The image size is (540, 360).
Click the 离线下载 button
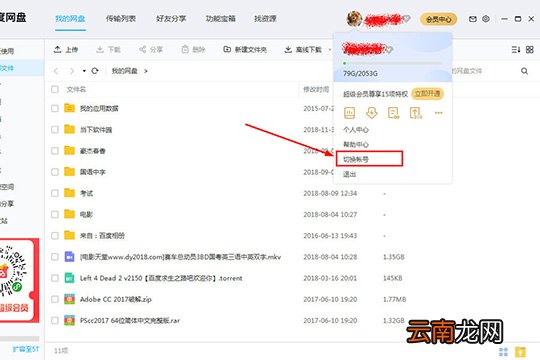point(303,50)
